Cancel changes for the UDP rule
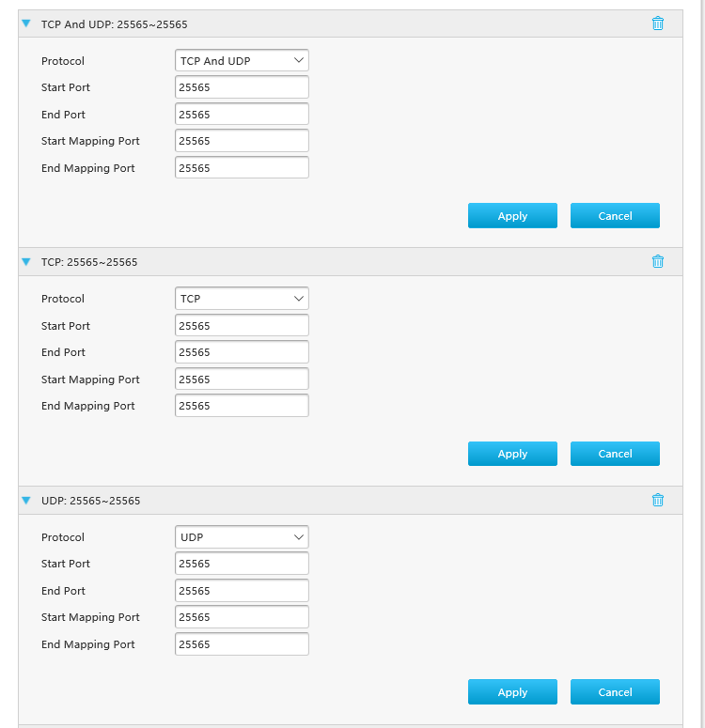Screen dimensions: 705x728 click(615, 691)
